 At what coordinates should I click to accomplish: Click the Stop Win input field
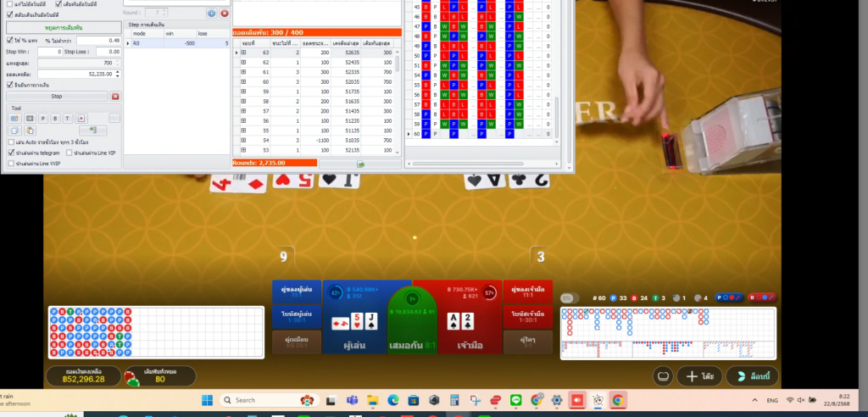[x=50, y=52]
